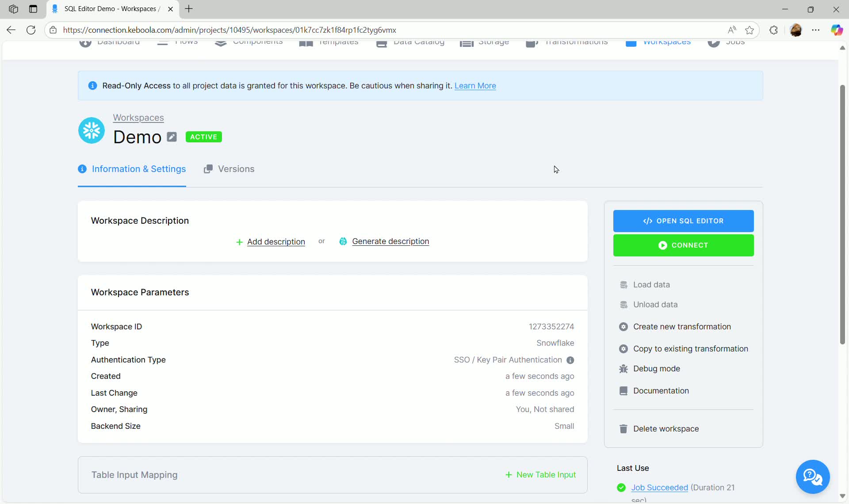Open the browser extensions puzzle icon
This screenshot has width=849, height=504.
773,30
